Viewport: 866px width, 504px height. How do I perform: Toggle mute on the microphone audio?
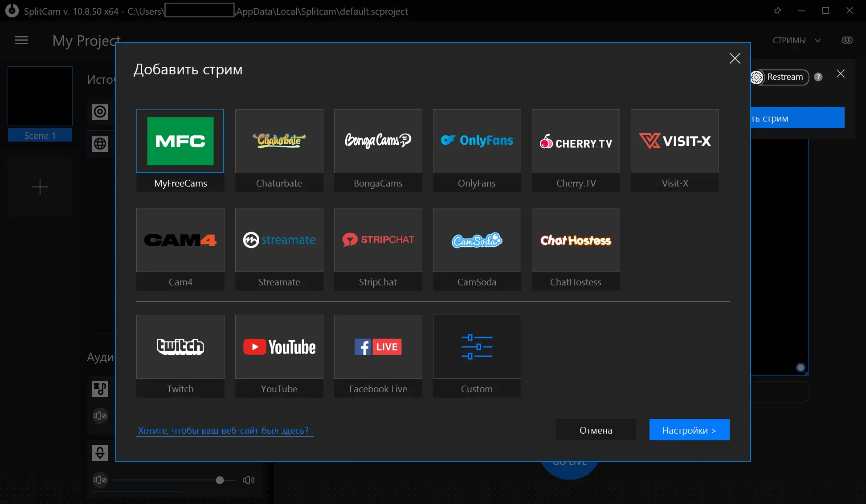coord(100,480)
